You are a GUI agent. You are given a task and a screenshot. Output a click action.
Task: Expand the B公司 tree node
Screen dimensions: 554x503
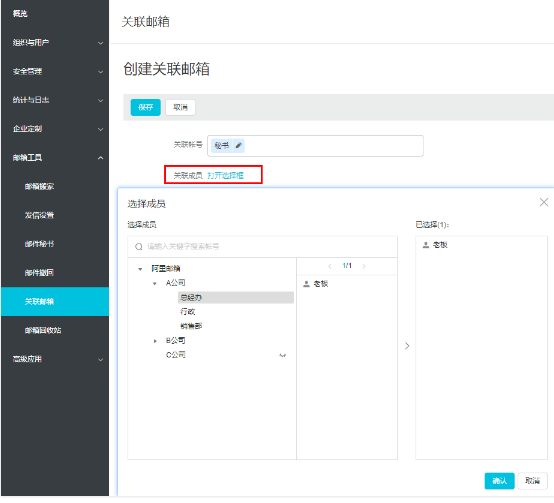[x=155, y=341]
